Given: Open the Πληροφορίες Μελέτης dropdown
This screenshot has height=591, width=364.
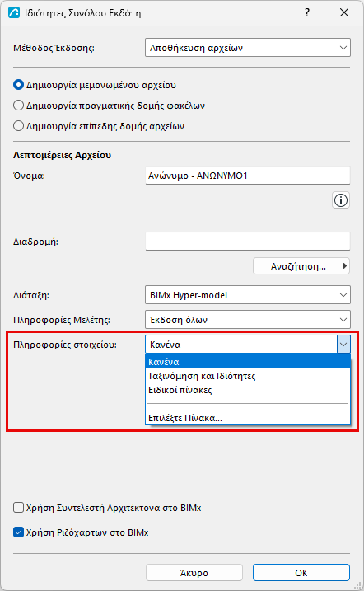Looking at the screenshot, I should click(x=248, y=320).
